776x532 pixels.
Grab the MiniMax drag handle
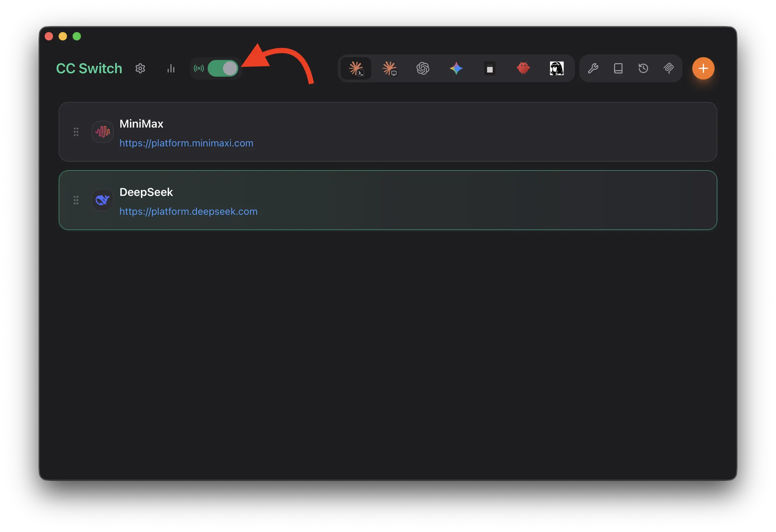point(76,132)
